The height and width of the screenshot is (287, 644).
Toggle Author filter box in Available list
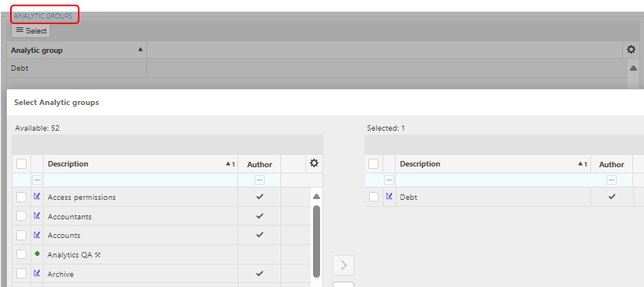point(259,180)
